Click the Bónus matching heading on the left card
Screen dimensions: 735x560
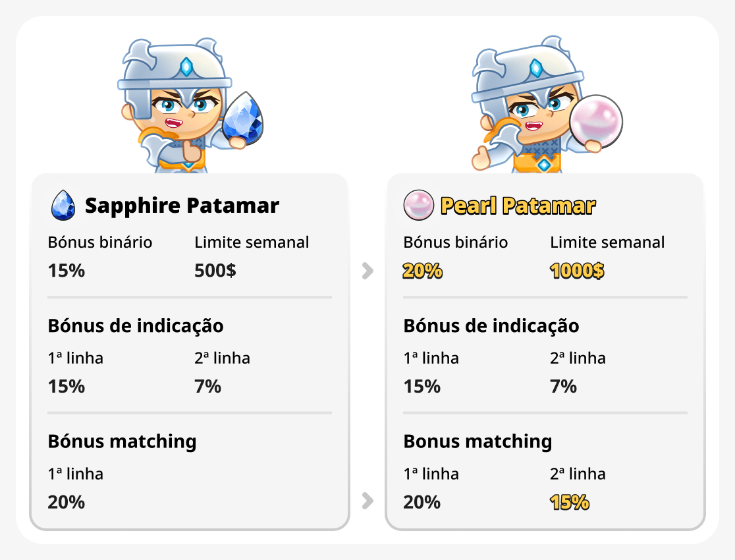[122, 441]
